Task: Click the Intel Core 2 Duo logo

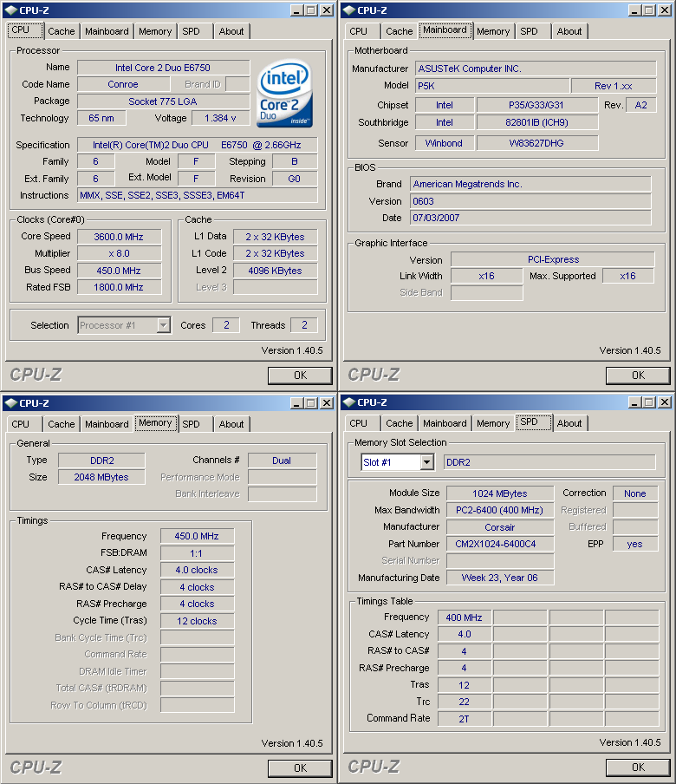Action: tap(285, 93)
